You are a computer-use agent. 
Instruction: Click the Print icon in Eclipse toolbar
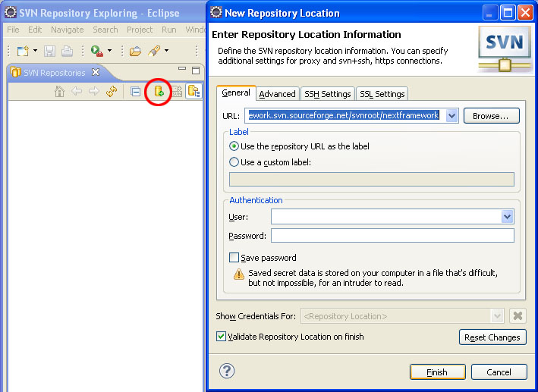click(67, 51)
